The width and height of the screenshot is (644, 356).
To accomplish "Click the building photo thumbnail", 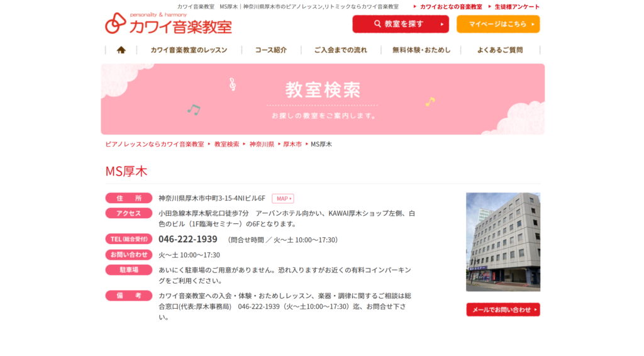I will click(503, 242).
